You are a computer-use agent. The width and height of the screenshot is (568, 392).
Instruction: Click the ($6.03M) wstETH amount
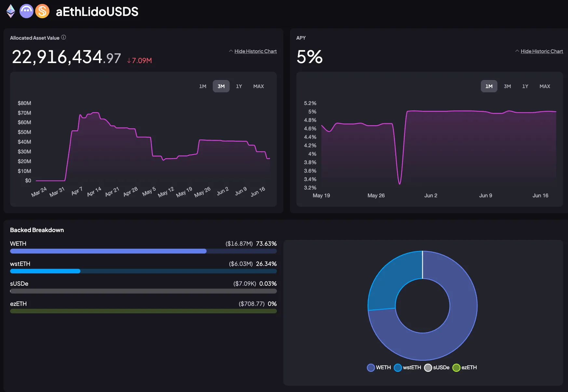coord(241,264)
